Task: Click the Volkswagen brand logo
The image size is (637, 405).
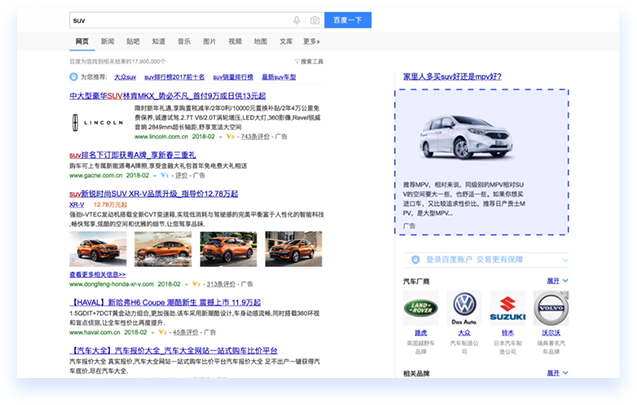Action: (465, 305)
